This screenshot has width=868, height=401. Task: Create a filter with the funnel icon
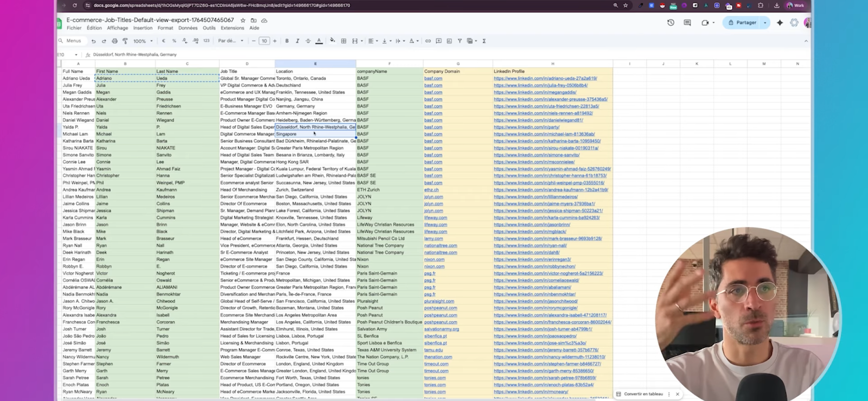click(459, 41)
